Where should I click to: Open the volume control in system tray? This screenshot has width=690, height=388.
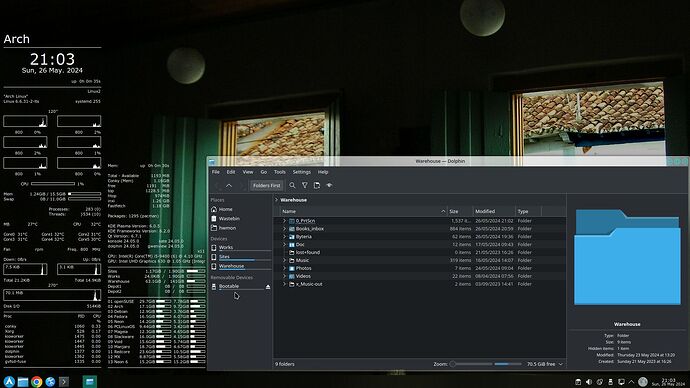(x=589, y=382)
